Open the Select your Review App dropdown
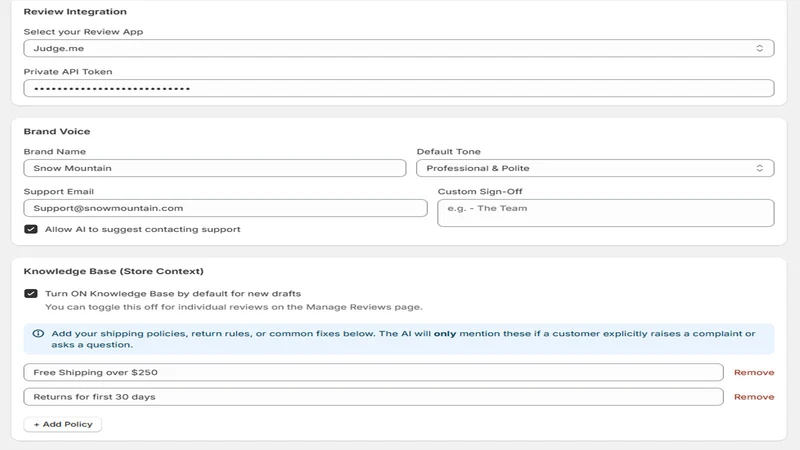Image resolution: width=800 pixels, height=450 pixels. click(x=398, y=48)
